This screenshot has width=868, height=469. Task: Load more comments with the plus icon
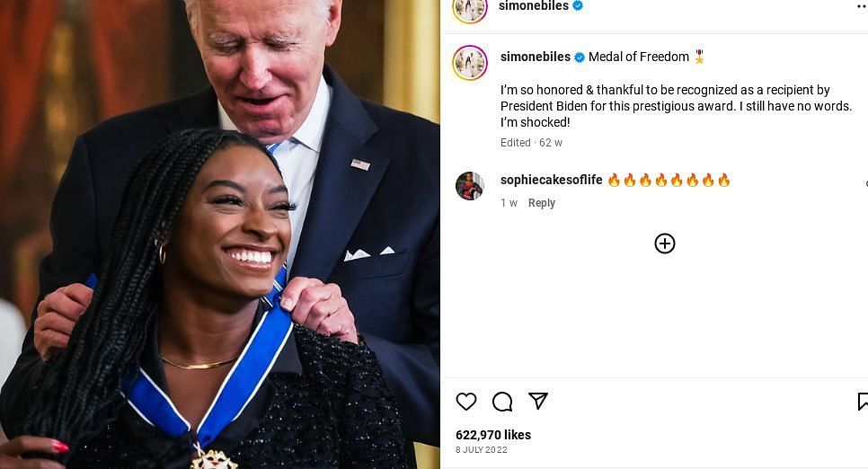(x=665, y=243)
